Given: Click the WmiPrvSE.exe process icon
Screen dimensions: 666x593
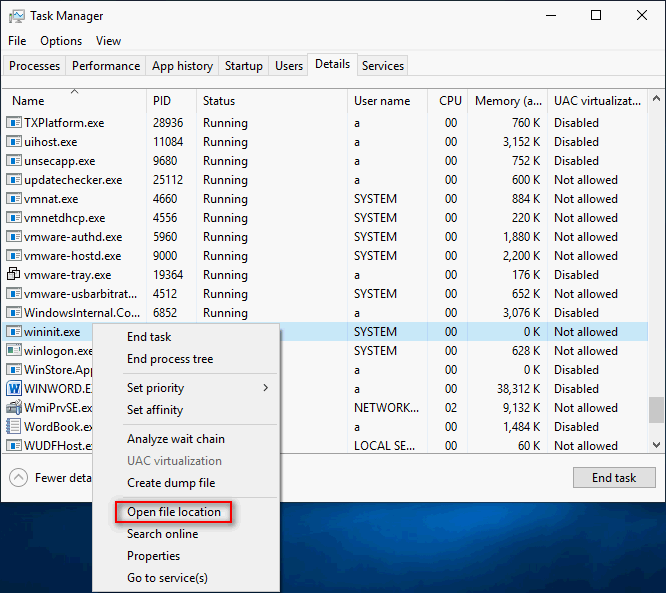Looking at the screenshot, I should pos(14,407).
